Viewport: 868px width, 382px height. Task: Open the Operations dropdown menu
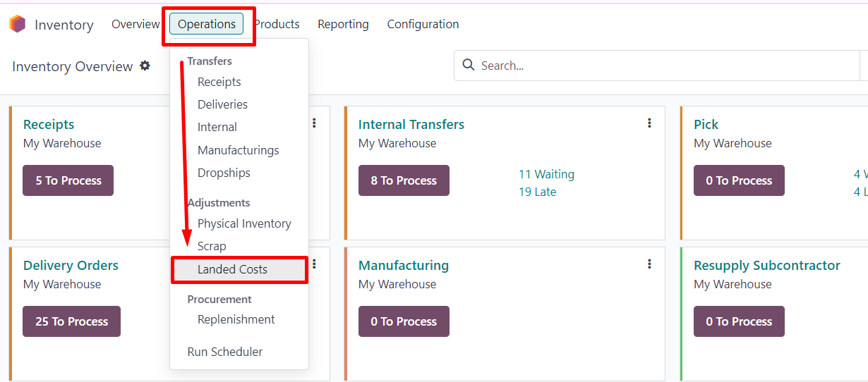point(207,24)
